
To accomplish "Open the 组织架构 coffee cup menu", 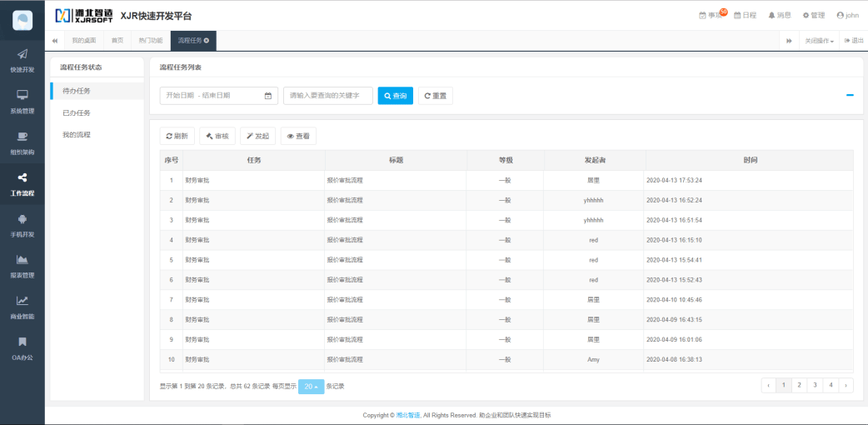I will (22, 143).
